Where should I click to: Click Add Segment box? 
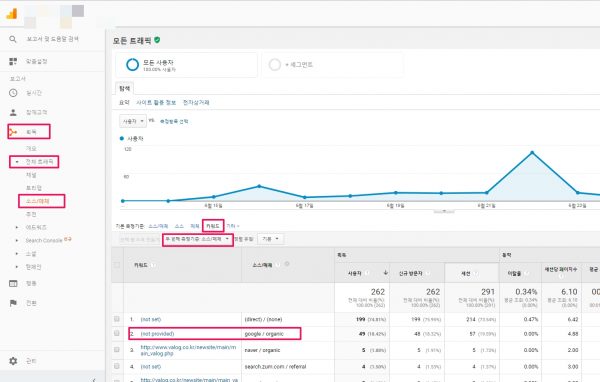click(x=332, y=65)
